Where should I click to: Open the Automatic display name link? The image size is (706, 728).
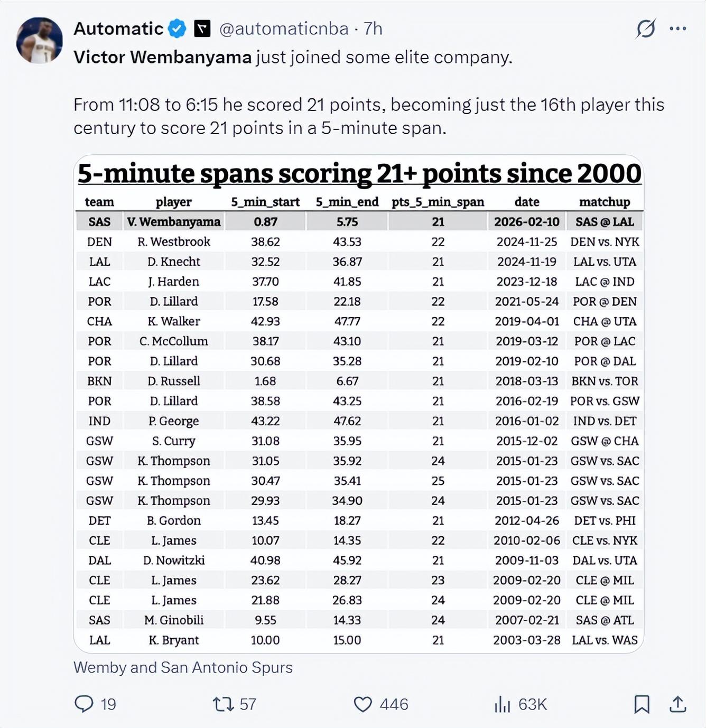[x=118, y=29]
